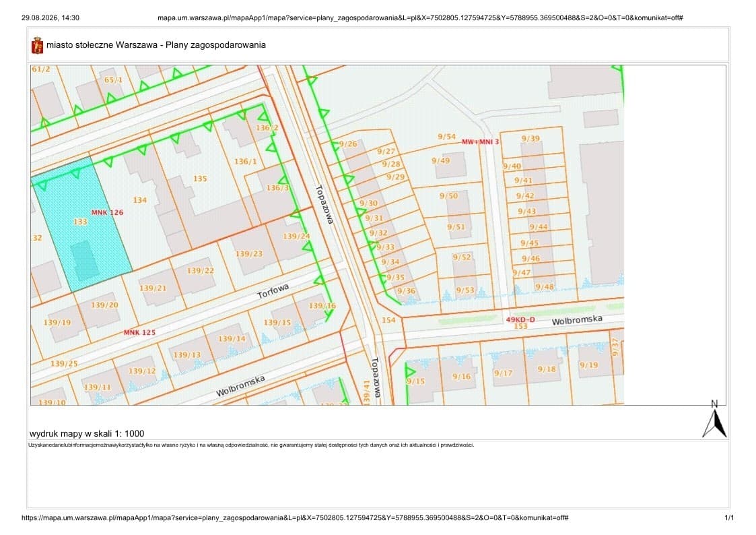Click parcel label 9/49

tap(441, 160)
